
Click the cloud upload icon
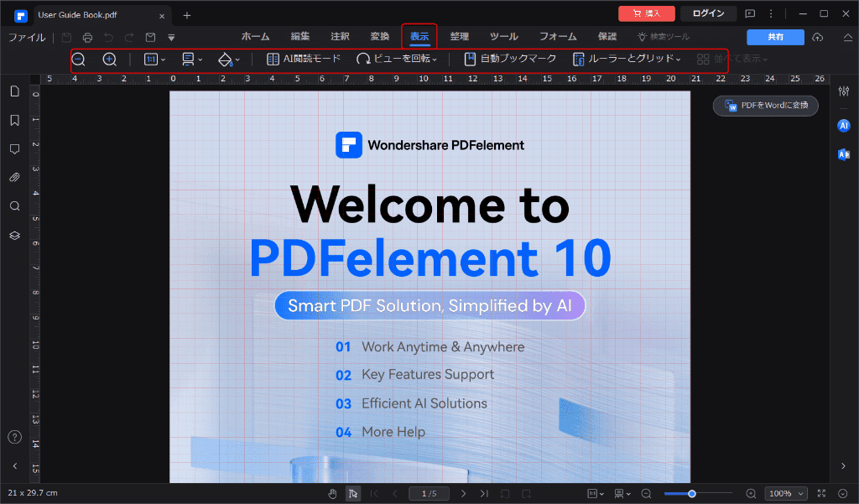[x=818, y=37]
